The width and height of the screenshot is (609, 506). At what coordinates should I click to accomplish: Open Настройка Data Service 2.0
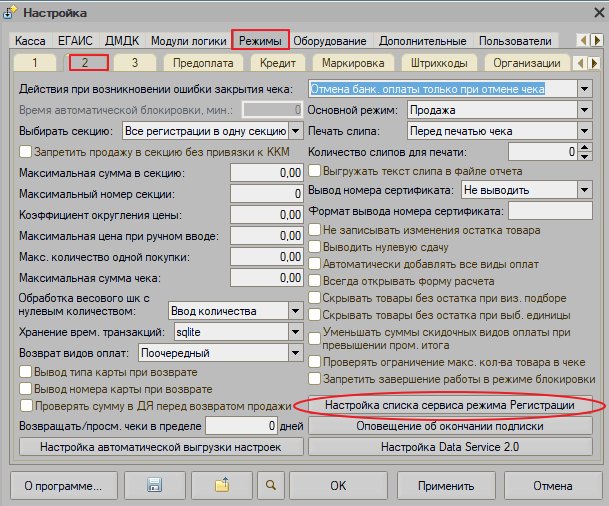(450, 447)
